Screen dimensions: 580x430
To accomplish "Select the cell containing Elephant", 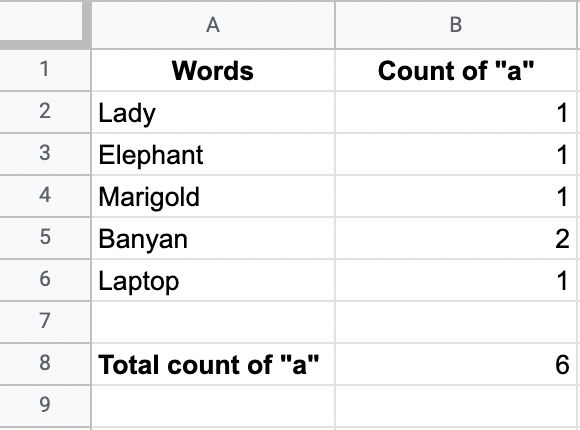I will (x=213, y=154).
